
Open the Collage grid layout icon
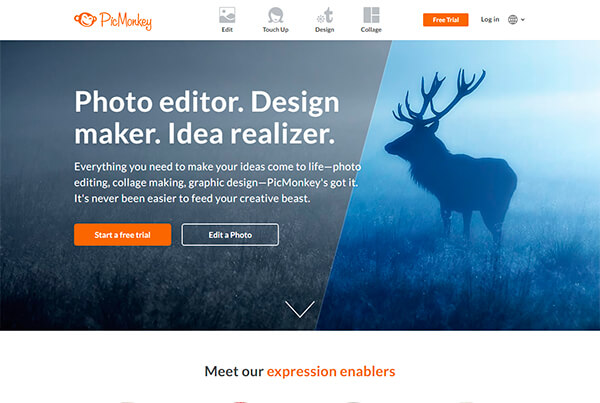pos(371,15)
